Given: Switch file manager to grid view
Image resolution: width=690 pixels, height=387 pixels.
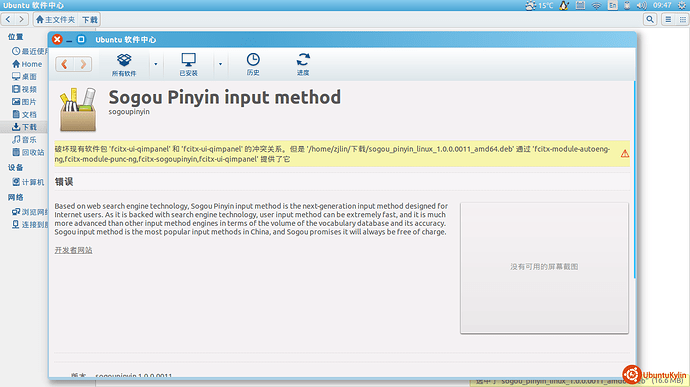Looking at the screenshot, I should (683, 19).
